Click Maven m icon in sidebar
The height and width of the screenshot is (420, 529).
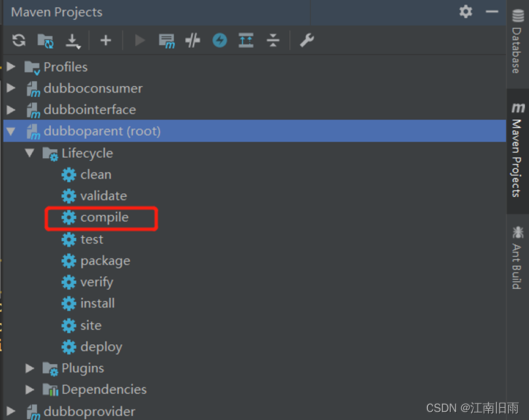518,108
